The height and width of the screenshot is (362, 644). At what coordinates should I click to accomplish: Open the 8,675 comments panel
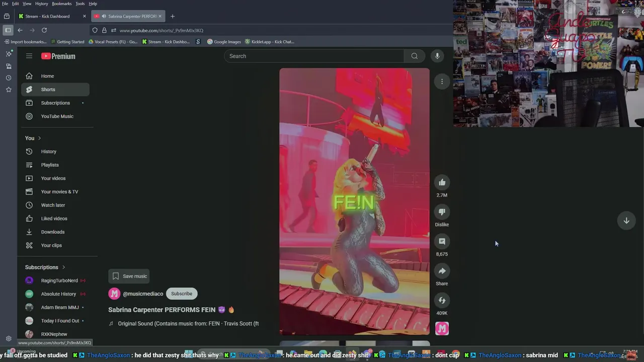442,241
